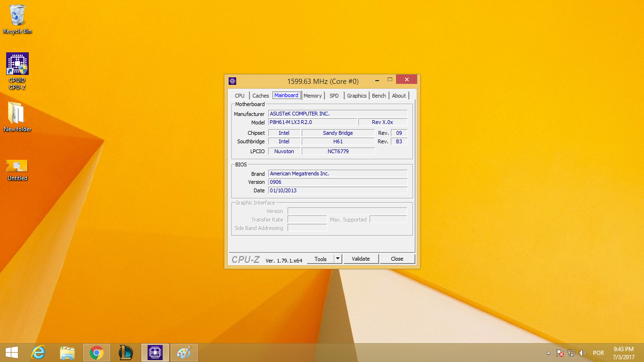This screenshot has height=362, width=644.
Task: Open File Explorer from the taskbar
Action: coord(67,353)
